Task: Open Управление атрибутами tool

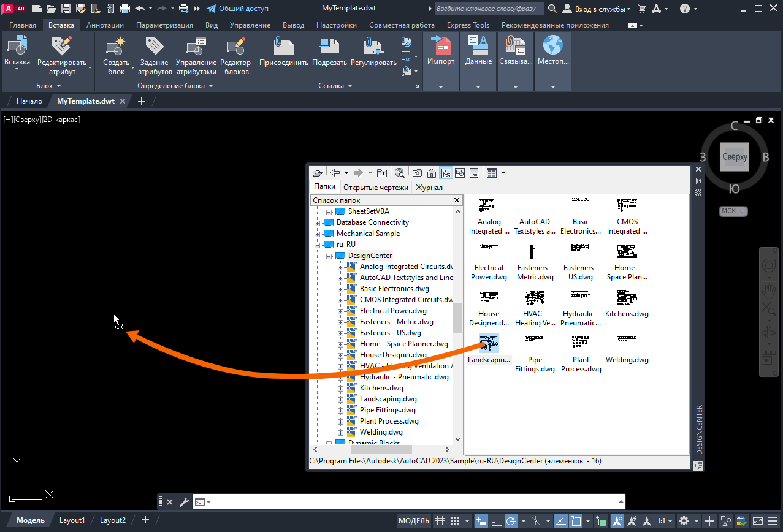Action: 196,56
